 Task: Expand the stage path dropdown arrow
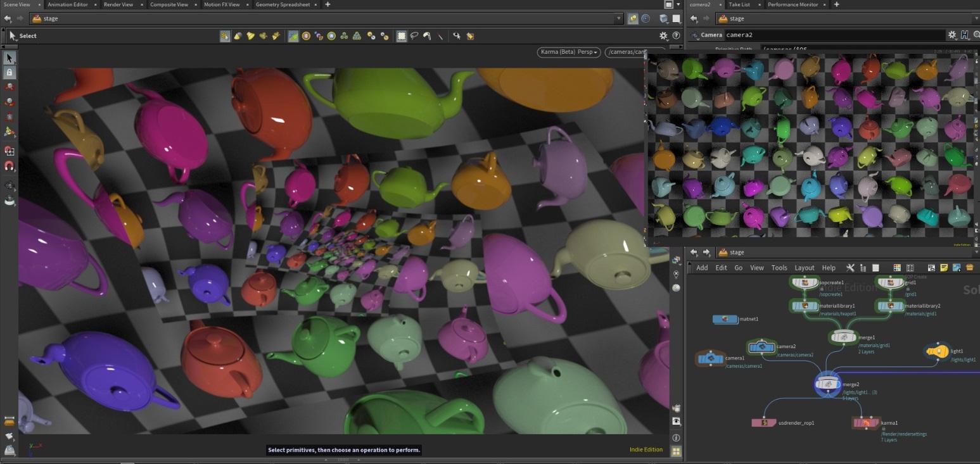(619, 18)
